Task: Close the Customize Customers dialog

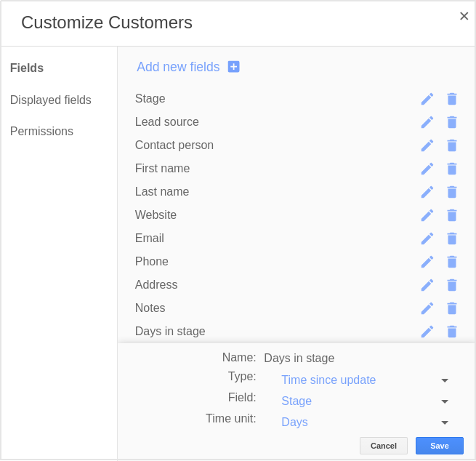Action: pos(464,16)
